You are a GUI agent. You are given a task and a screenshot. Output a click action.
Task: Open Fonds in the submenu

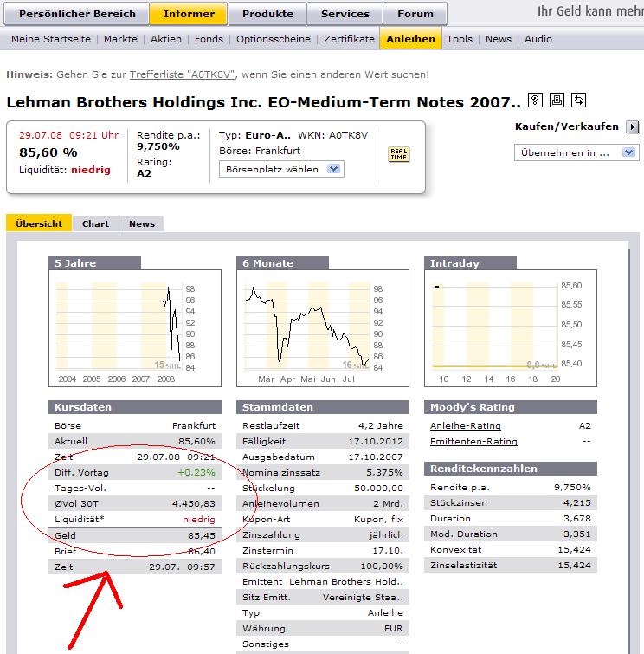click(209, 39)
